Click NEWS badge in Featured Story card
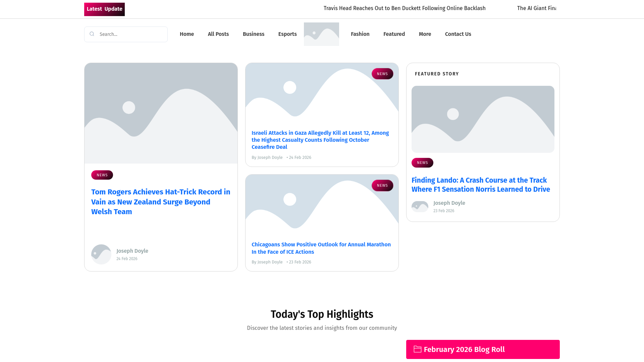 click(422, 163)
